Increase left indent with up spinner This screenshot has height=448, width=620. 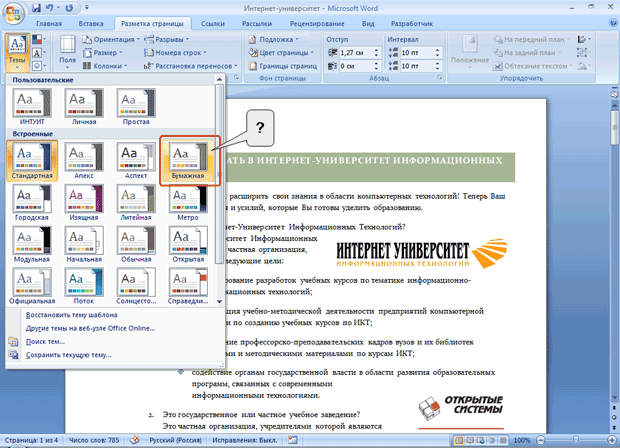click(376, 50)
